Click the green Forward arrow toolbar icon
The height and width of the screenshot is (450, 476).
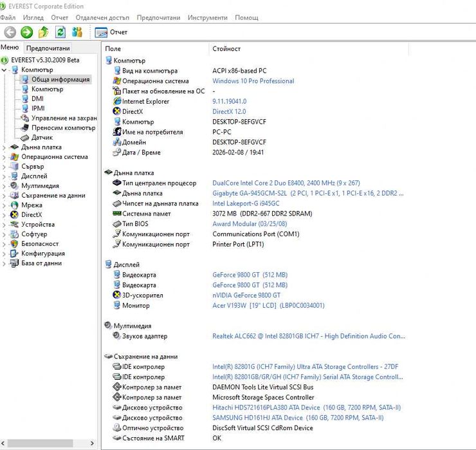27,32
